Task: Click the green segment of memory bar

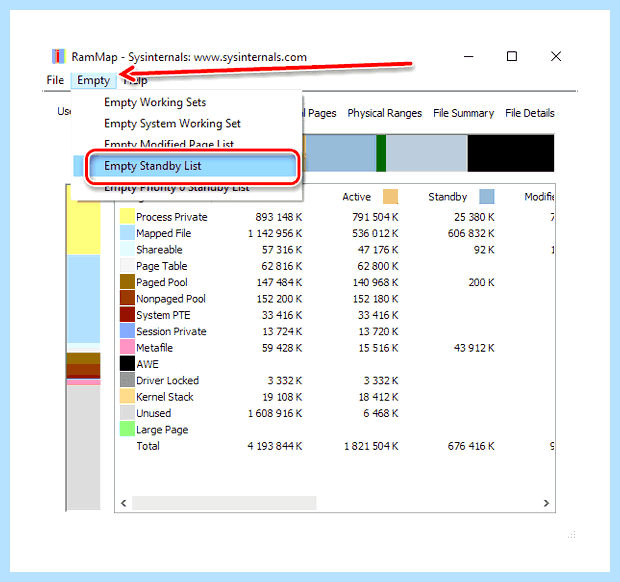Action: click(381, 153)
